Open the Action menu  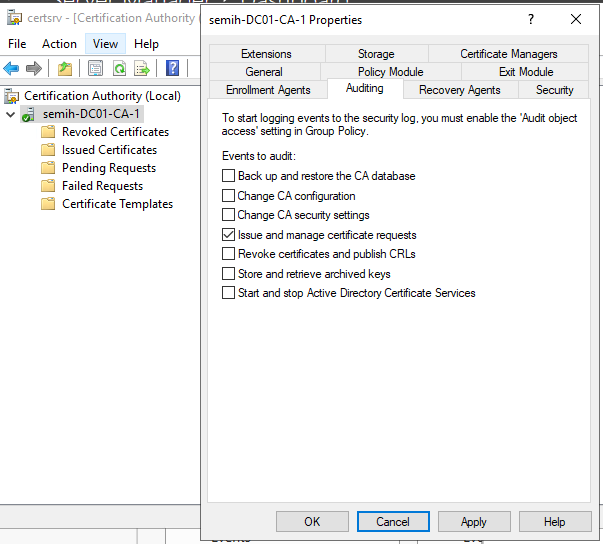(59, 44)
